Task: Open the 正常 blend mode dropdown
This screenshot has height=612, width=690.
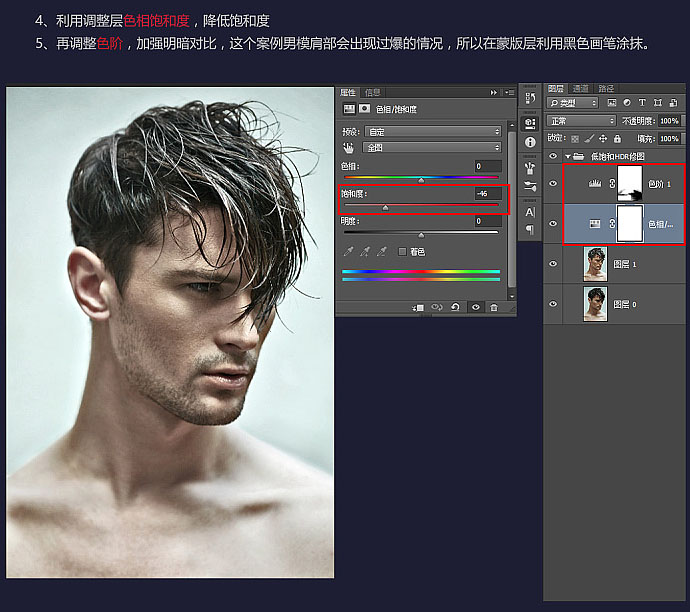Action: [x=581, y=121]
